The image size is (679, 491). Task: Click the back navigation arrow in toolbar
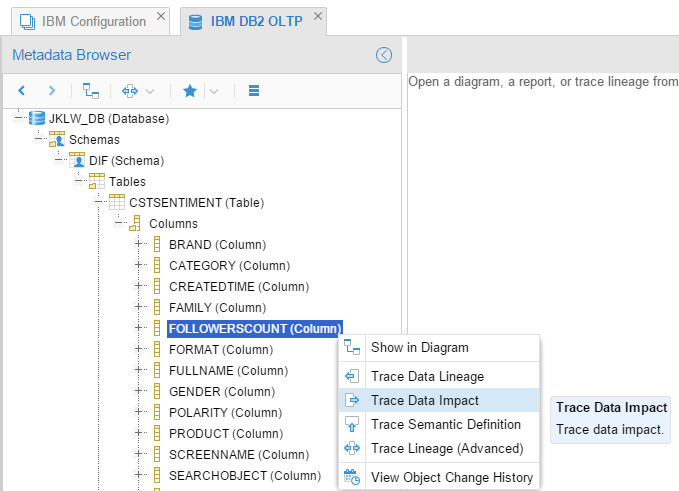click(x=21, y=90)
